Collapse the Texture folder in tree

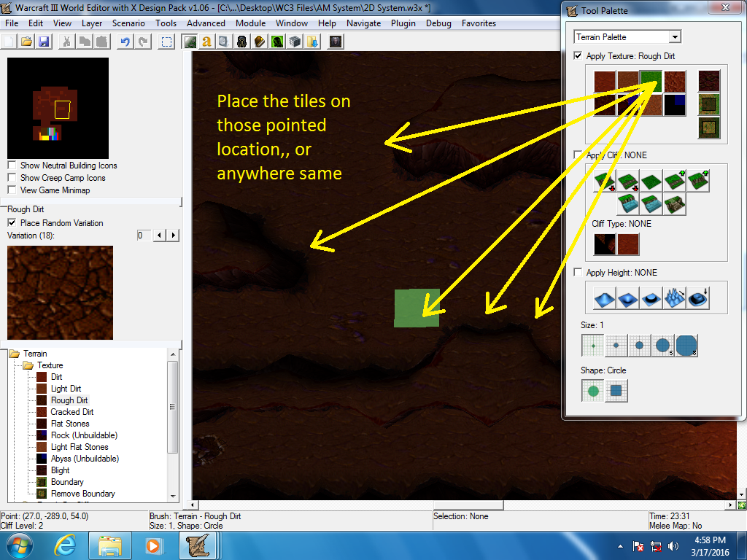pos(28,365)
